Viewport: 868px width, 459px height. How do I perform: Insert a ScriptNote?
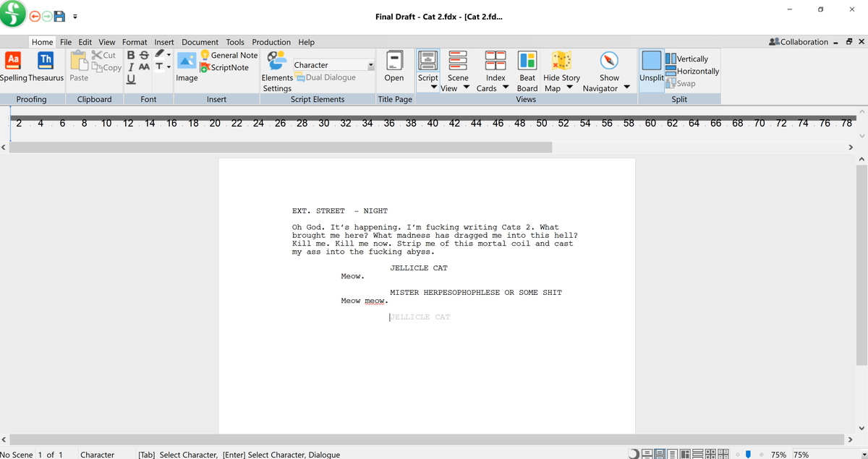point(224,67)
